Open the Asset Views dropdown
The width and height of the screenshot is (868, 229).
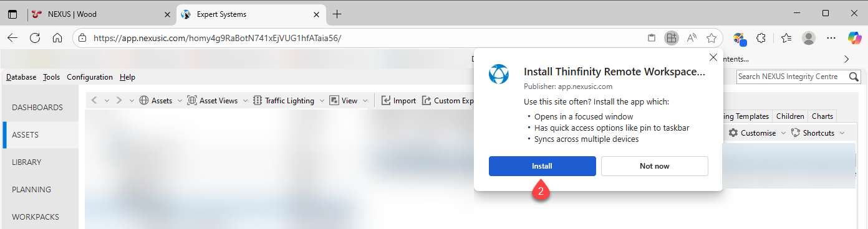click(x=245, y=101)
